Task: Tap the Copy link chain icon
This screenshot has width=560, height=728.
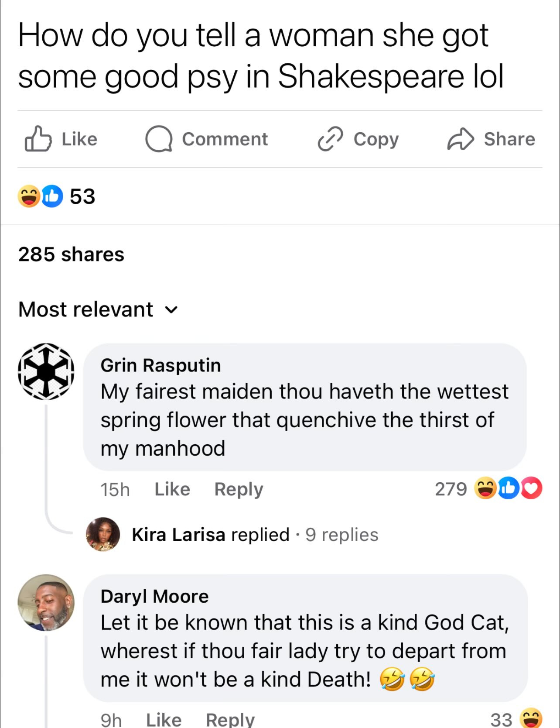Action: 330,139
